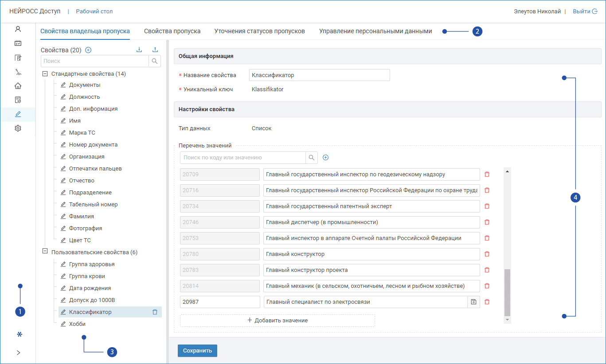Collapse the Стандартные свойства group

[45, 74]
